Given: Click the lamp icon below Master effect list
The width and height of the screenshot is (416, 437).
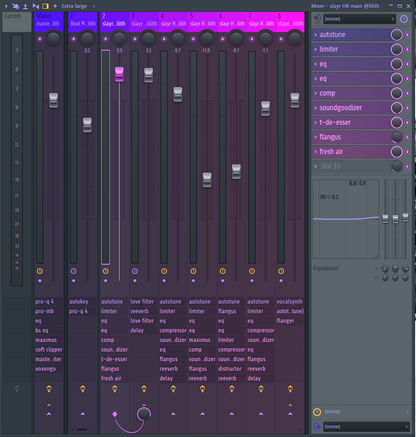Looking at the screenshot, I should coord(49,389).
